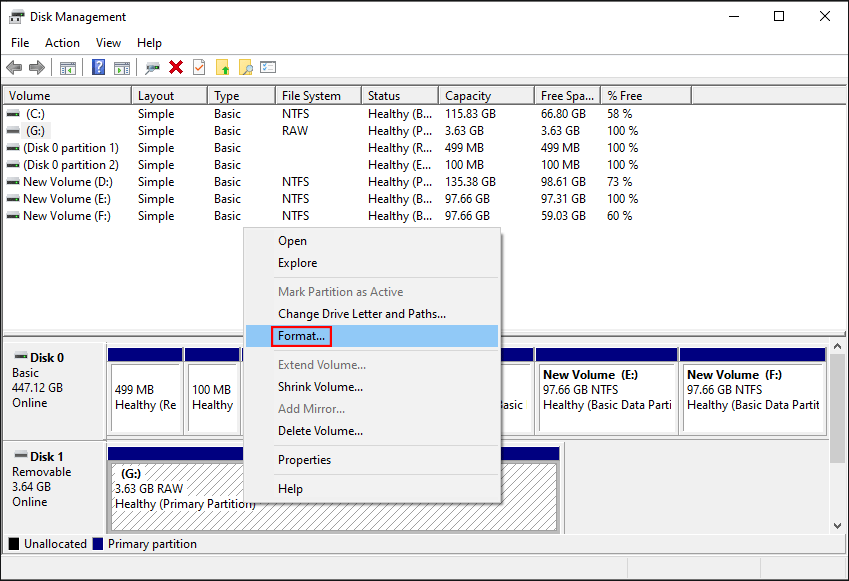
Task: Click the Back navigation arrow
Action: pos(13,67)
